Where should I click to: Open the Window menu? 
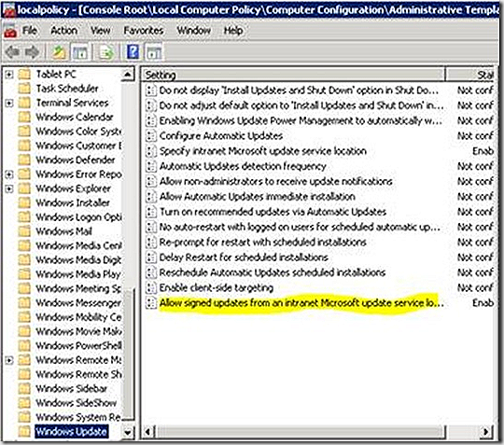(194, 31)
